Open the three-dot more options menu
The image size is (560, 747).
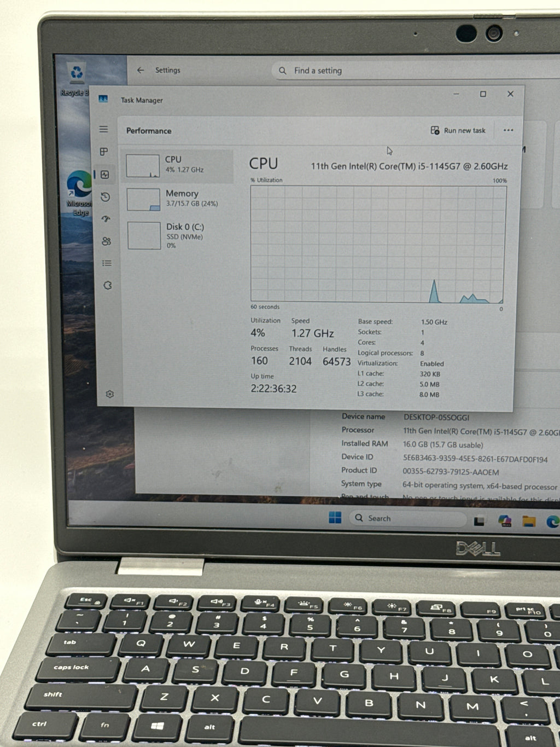click(509, 130)
